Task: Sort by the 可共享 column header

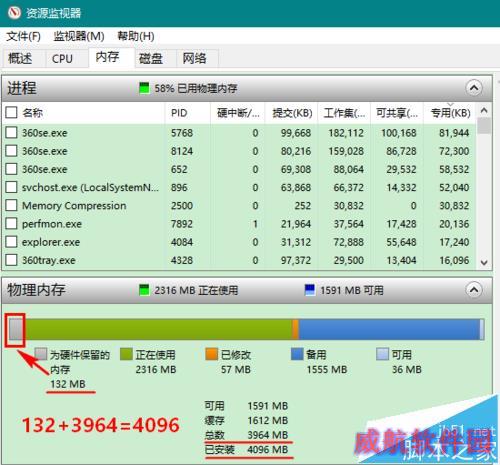Action: tap(397, 113)
